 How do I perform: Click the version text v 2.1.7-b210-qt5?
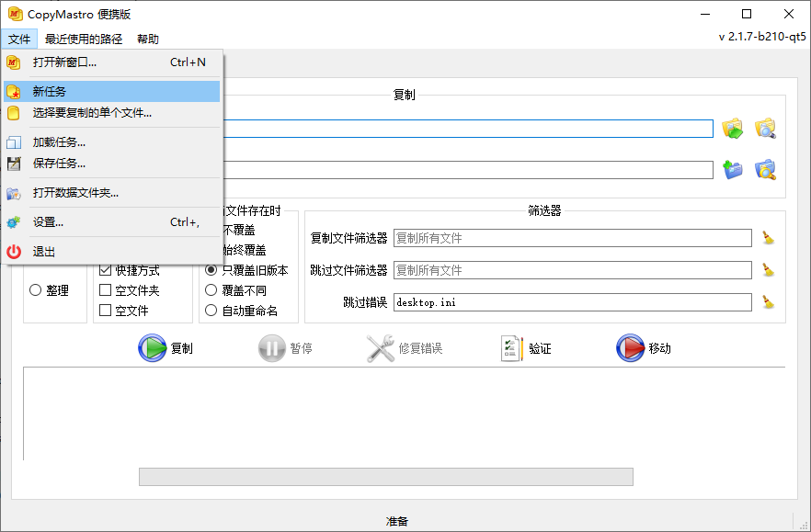coord(762,37)
